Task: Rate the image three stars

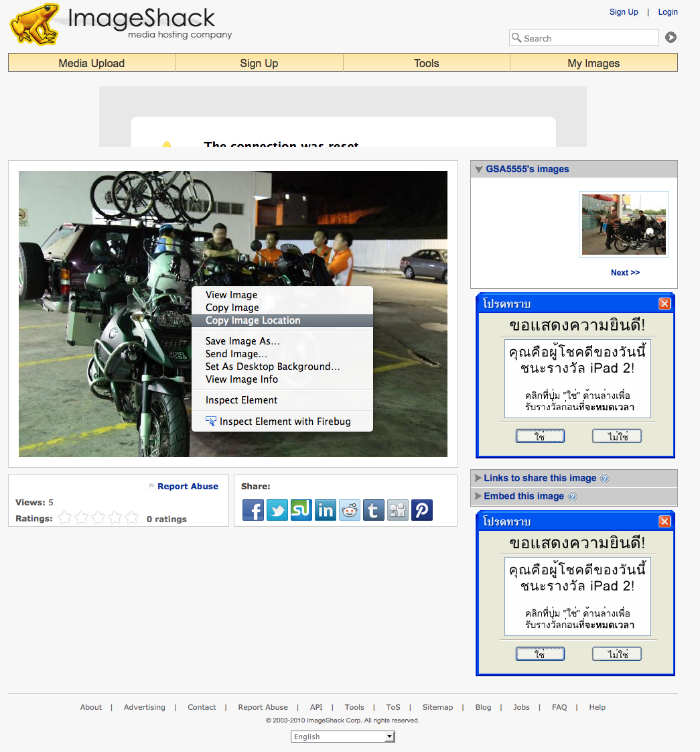Action: tap(98, 517)
